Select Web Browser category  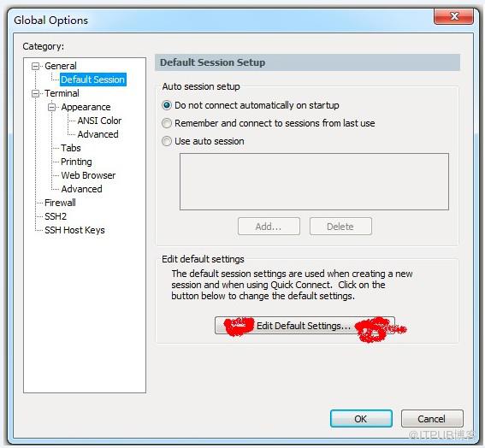88,175
